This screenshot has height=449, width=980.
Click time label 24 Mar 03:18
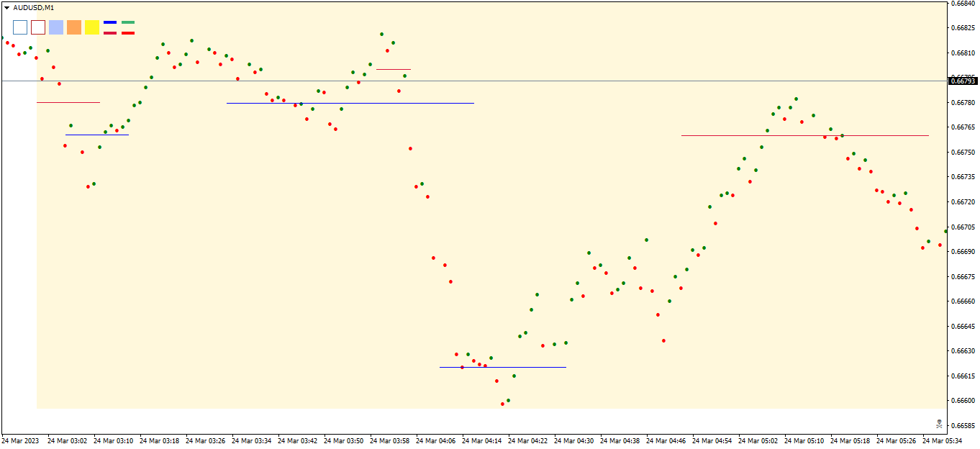point(159,440)
